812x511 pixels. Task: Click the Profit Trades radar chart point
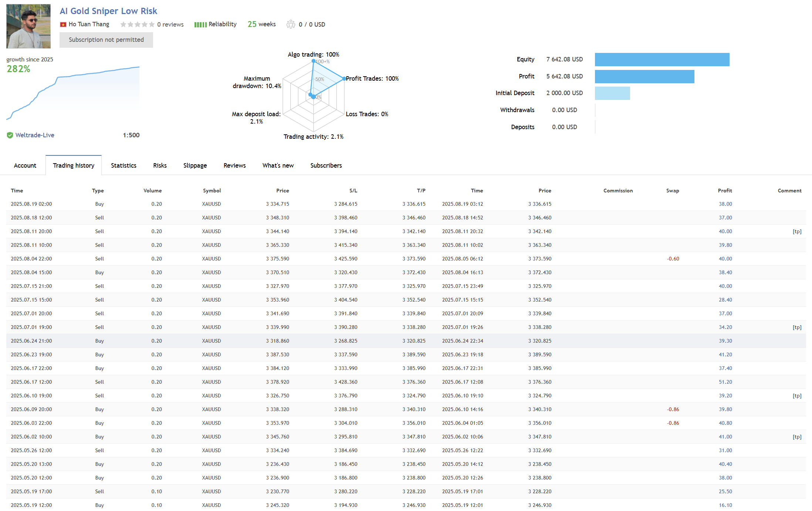344,78
